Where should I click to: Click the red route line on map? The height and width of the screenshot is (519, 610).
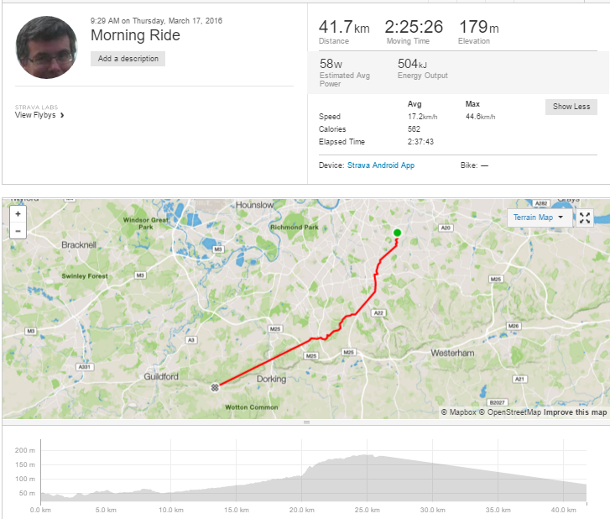(265, 363)
